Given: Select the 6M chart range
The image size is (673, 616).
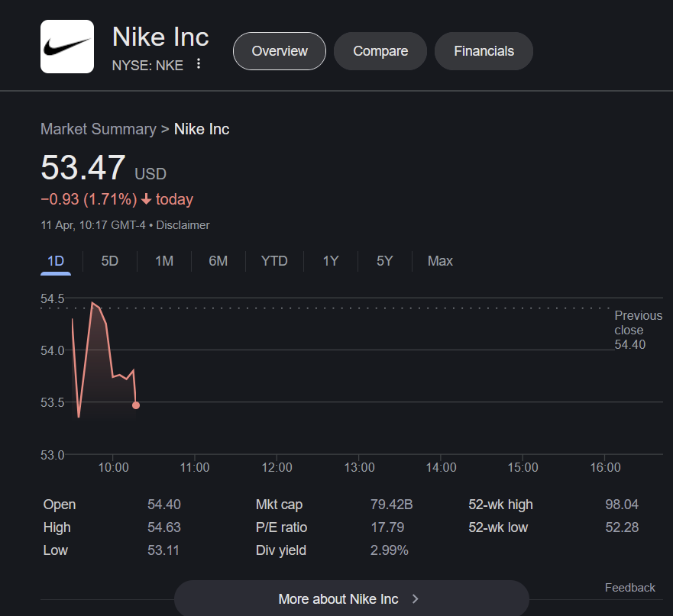Looking at the screenshot, I should 218,261.
